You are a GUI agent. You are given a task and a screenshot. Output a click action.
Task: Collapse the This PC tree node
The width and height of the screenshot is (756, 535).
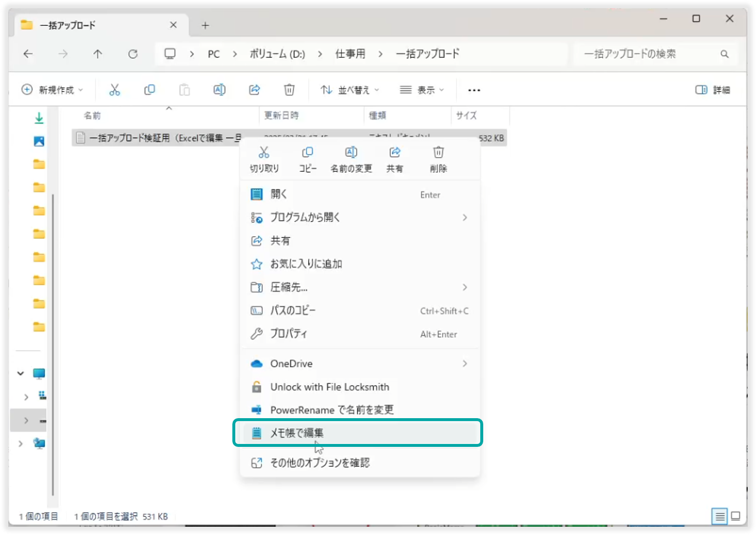pos(20,373)
